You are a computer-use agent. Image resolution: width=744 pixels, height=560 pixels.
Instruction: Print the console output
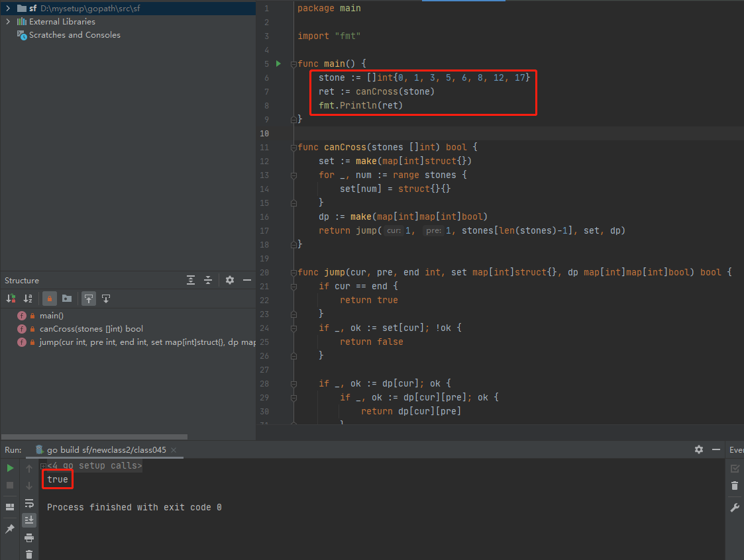pos(29,537)
